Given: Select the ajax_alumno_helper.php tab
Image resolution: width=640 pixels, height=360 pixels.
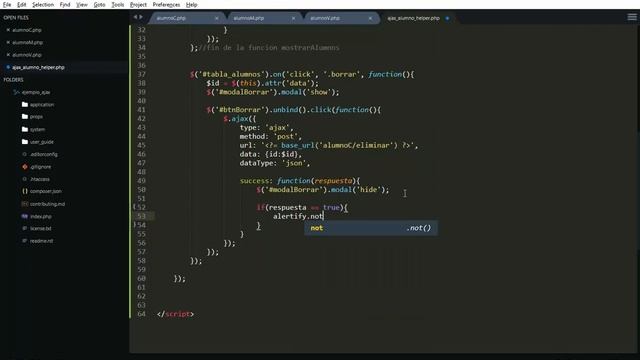Looking at the screenshot, I should [x=414, y=18].
